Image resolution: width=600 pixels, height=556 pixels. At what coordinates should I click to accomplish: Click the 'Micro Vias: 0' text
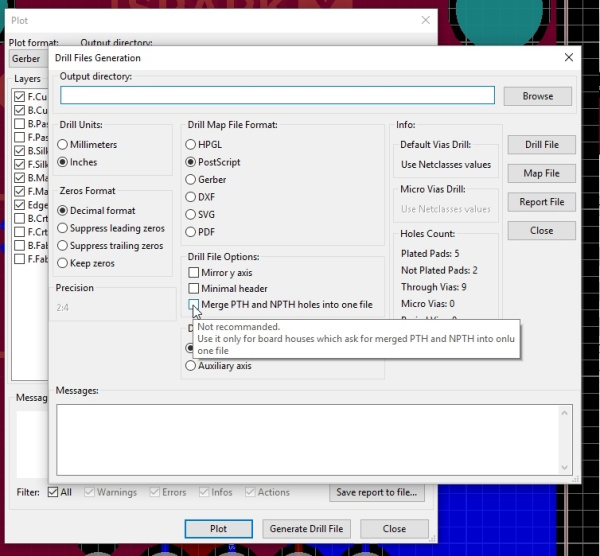pos(428,304)
